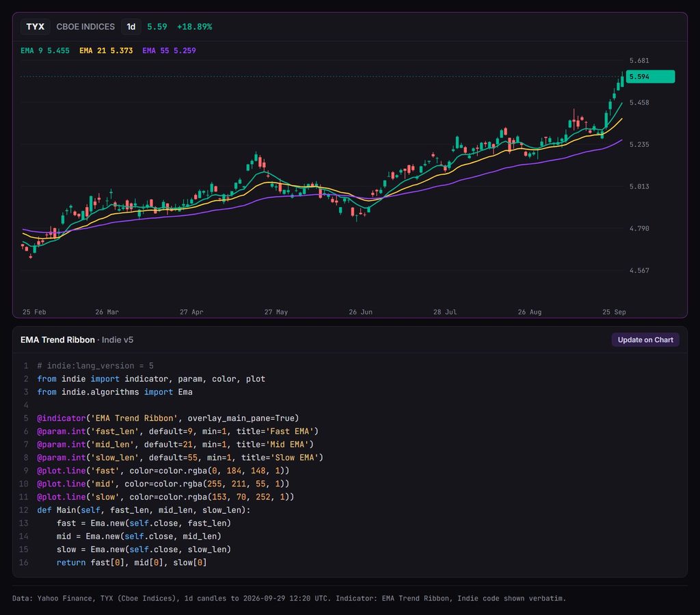Screen dimensions: 700x615
Task: Click the 25 Feb date label
Action: (x=34, y=312)
